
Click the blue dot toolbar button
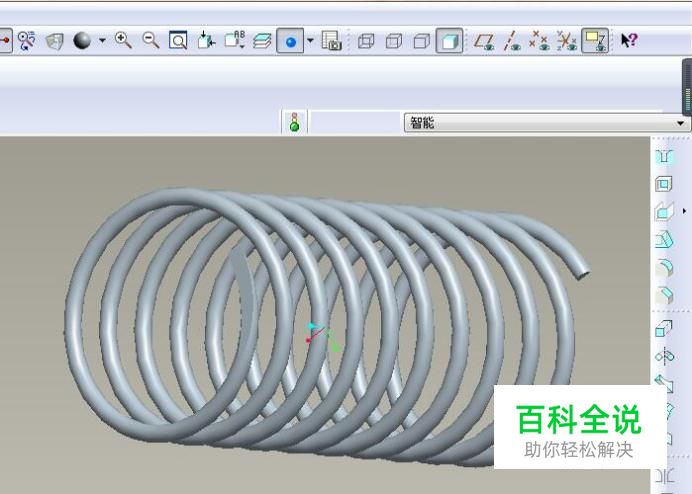pos(290,41)
